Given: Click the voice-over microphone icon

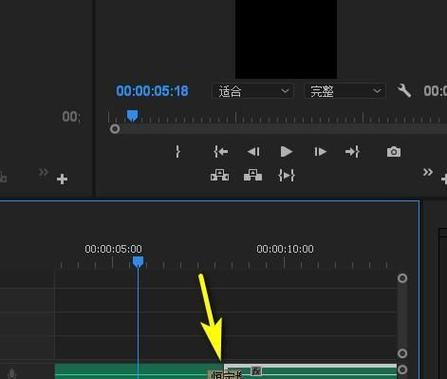Looking at the screenshot, I should point(12,374).
